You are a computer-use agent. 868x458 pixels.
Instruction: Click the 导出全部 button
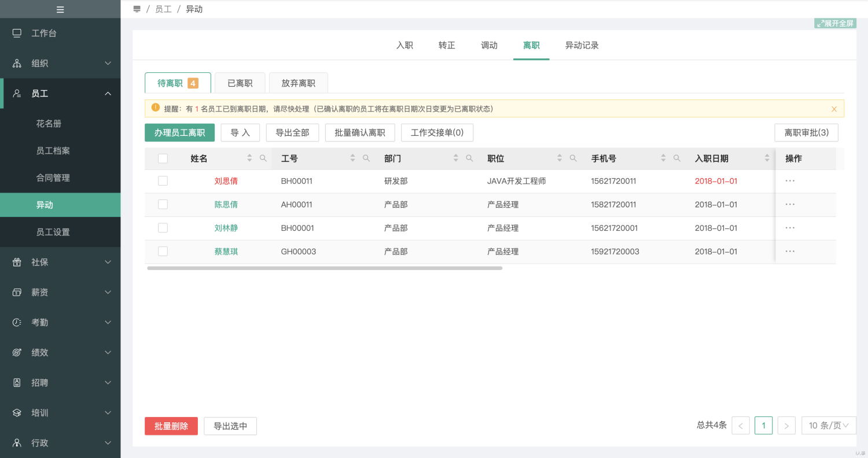pos(292,132)
